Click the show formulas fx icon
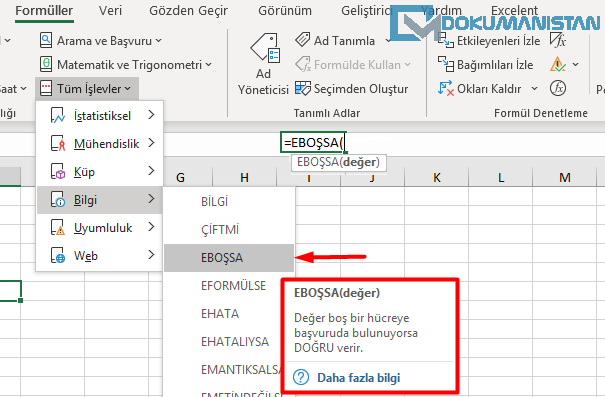The width and height of the screenshot is (605, 397). click(x=558, y=40)
